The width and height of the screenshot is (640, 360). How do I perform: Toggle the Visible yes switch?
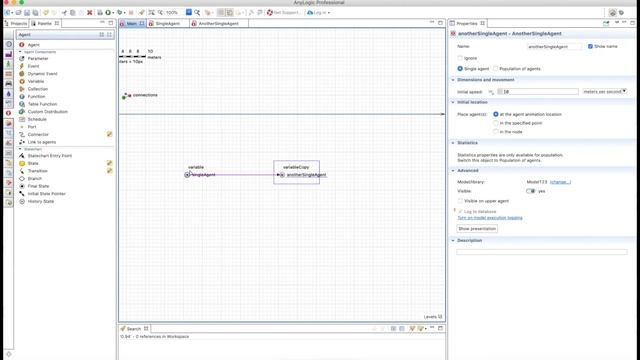tap(530, 191)
